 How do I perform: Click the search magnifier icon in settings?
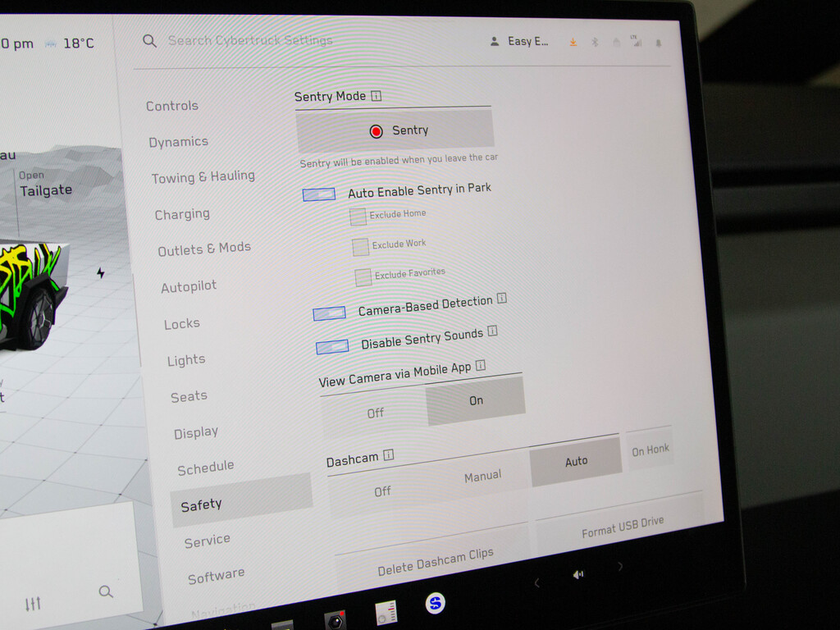[149, 41]
